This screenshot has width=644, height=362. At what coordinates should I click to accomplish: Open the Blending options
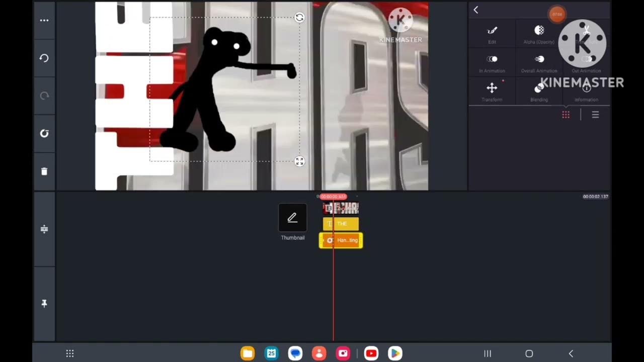point(539,91)
